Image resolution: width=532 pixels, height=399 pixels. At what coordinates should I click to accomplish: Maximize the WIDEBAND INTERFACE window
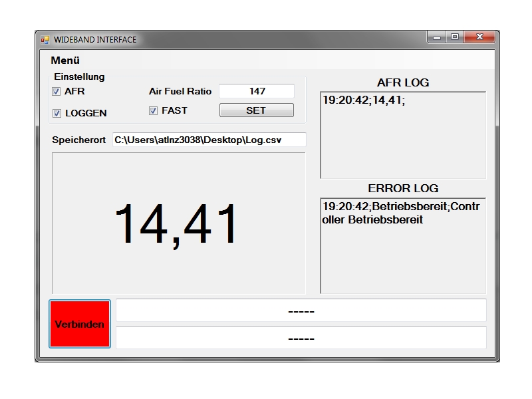click(x=455, y=37)
